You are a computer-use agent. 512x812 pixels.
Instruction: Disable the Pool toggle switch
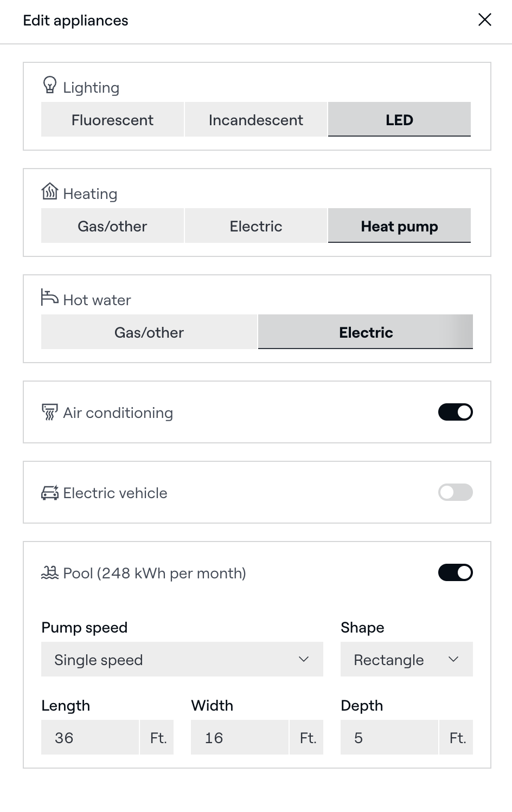pyautogui.click(x=455, y=573)
